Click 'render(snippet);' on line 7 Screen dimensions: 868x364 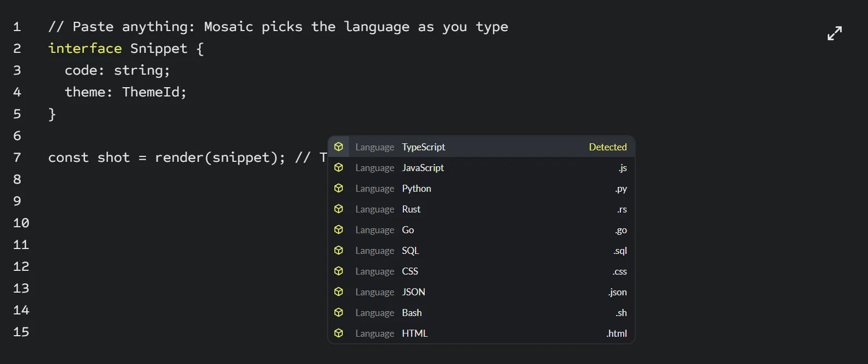pyautogui.click(x=220, y=157)
